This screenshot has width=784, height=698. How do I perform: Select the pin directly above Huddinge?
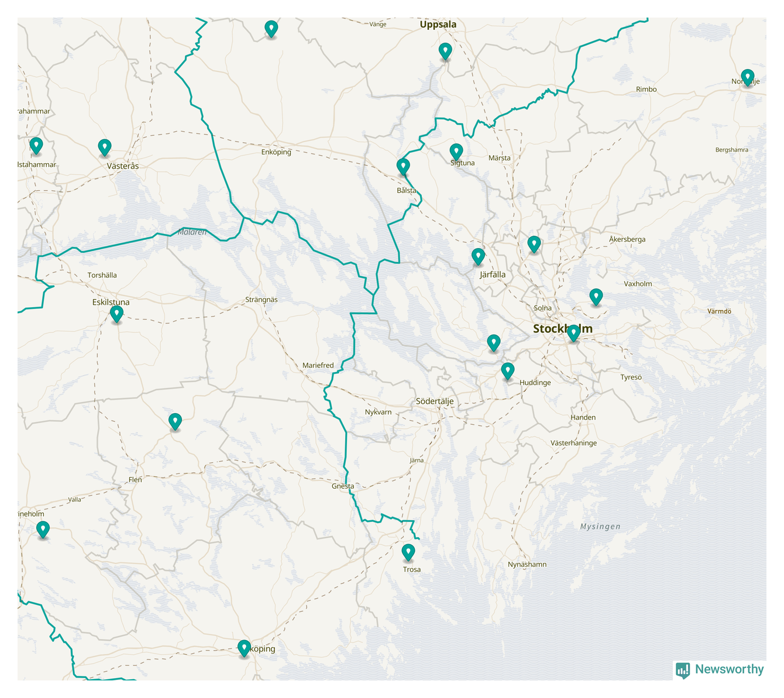(507, 370)
